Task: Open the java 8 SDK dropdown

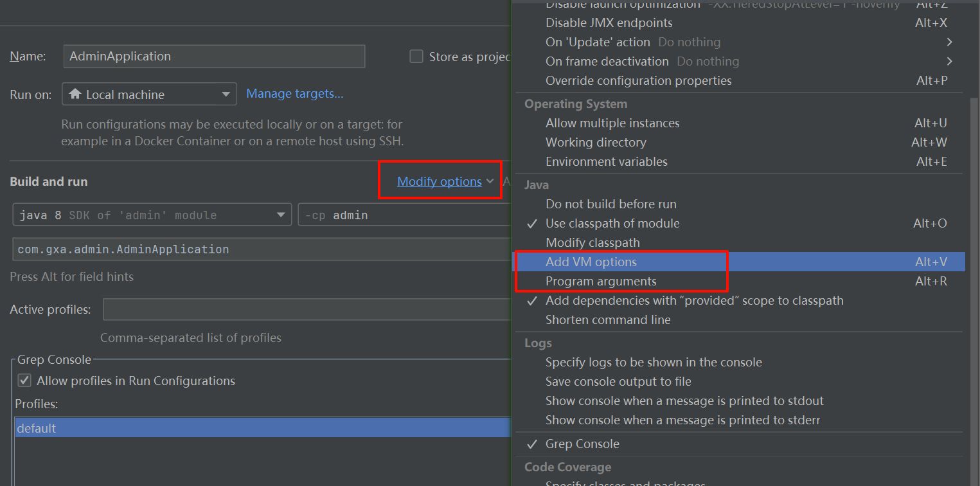Action: coord(151,215)
